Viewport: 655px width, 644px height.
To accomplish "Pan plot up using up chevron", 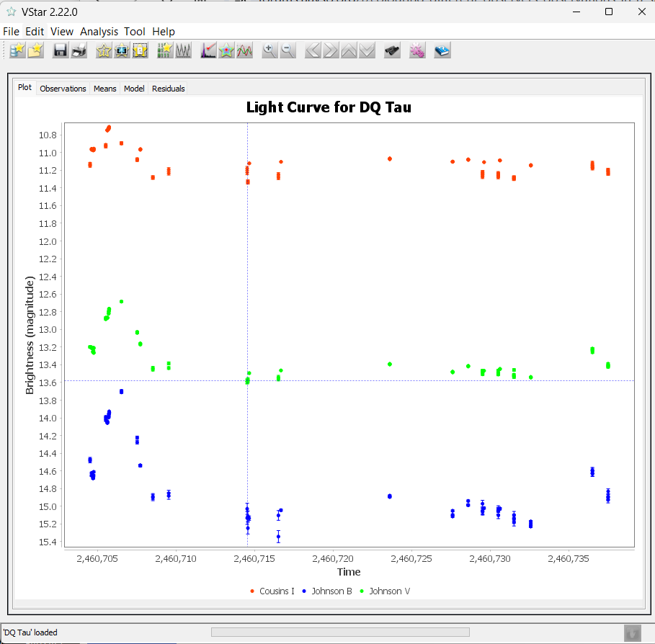I will (x=349, y=50).
